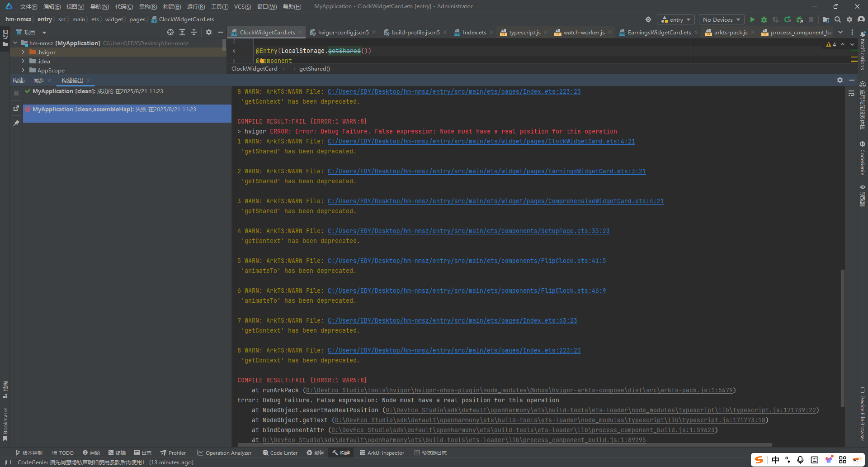Open the search everywhere magnifier
868x467 pixels.
click(x=838, y=19)
